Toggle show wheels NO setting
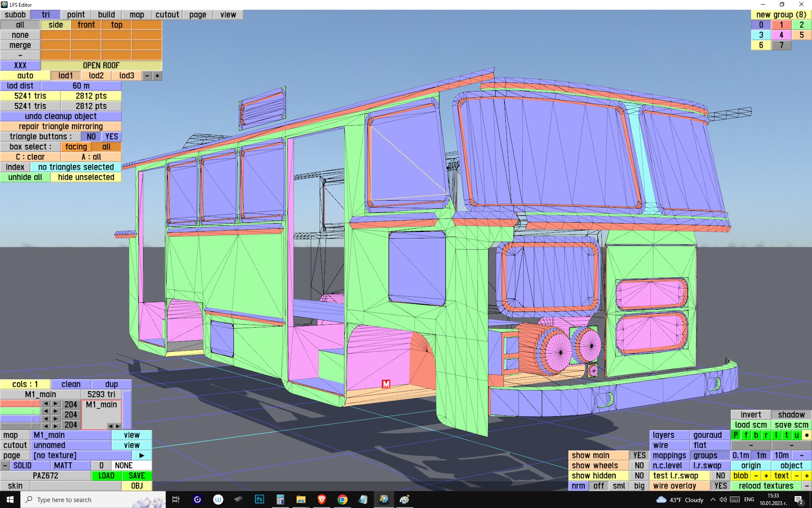812x508 pixels. (639, 466)
